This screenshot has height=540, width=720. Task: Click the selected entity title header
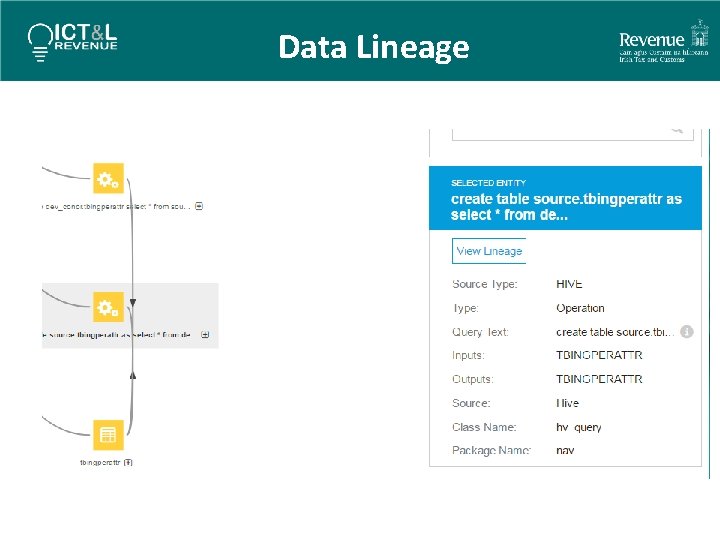pyautogui.click(x=565, y=198)
